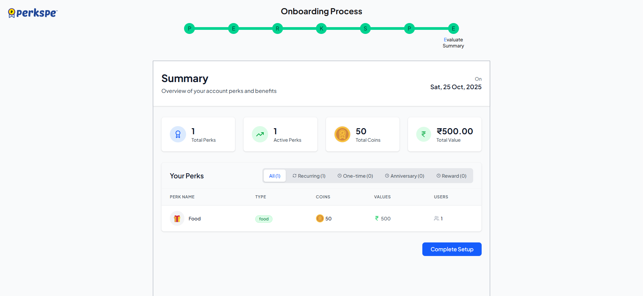644x296 pixels.
Task: Go to the R step circle
Action: 277,28
